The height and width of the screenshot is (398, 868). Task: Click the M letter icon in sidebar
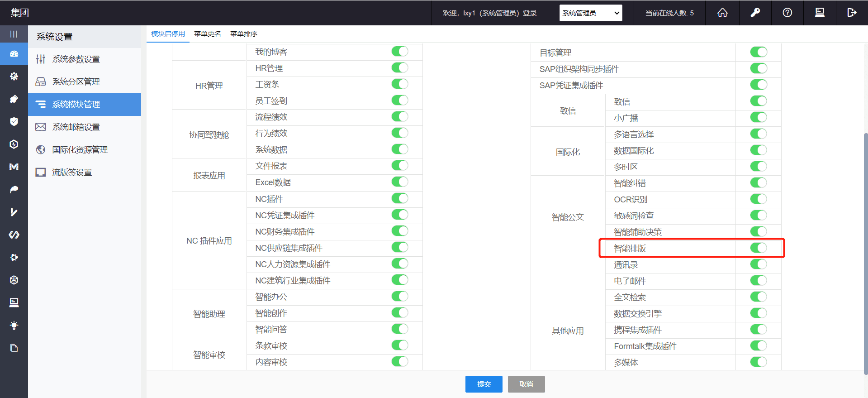(x=14, y=167)
